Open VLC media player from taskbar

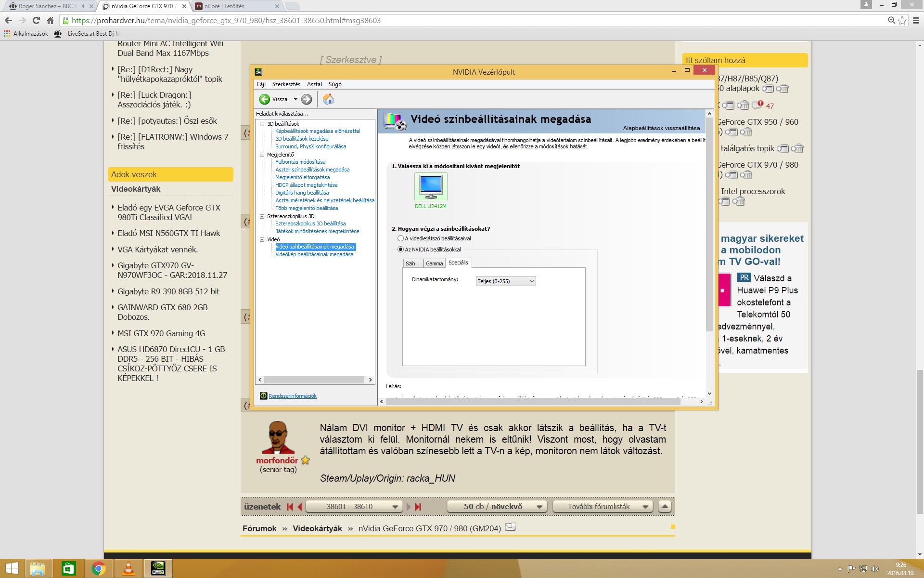coord(128,569)
